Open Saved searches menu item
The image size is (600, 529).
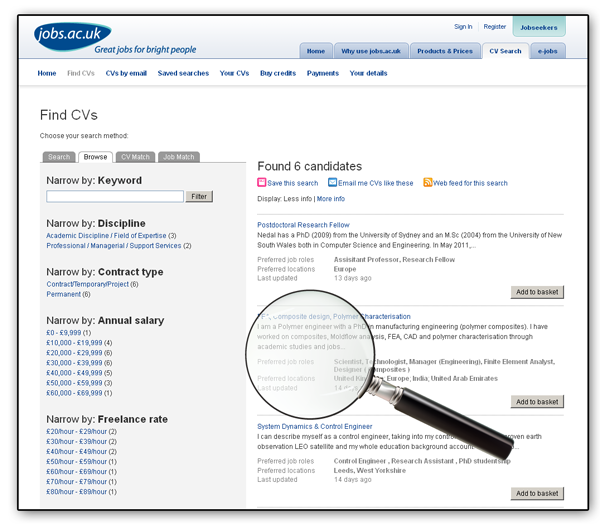tap(183, 73)
